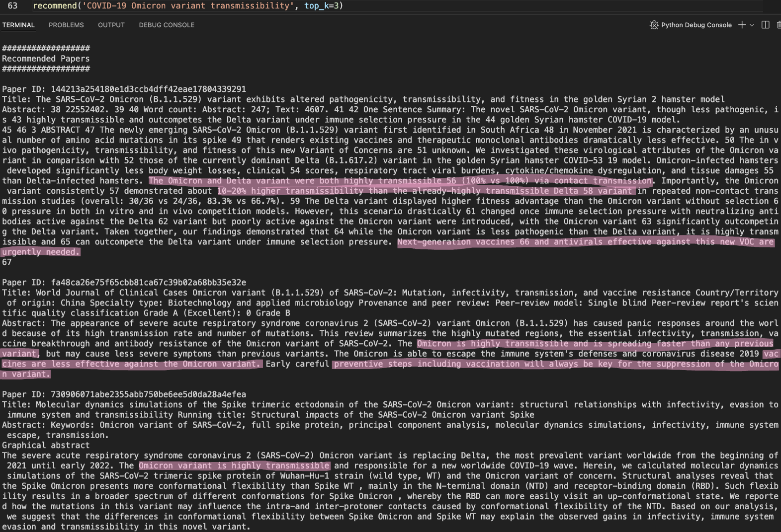Viewport: 781px width, 532px height.
Task: Show the OUTPUT tab
Action: (111, 25)
